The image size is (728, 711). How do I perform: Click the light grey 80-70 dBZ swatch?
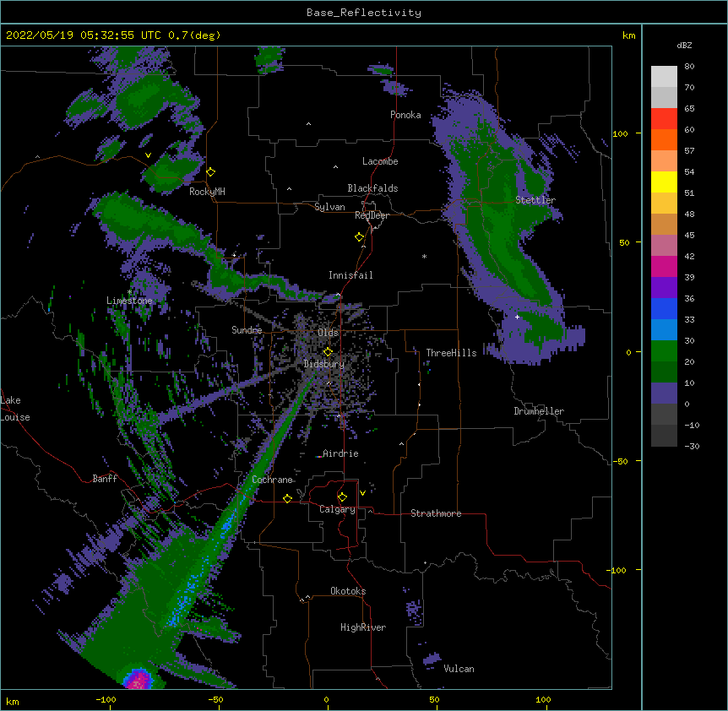tap(664, 77)
